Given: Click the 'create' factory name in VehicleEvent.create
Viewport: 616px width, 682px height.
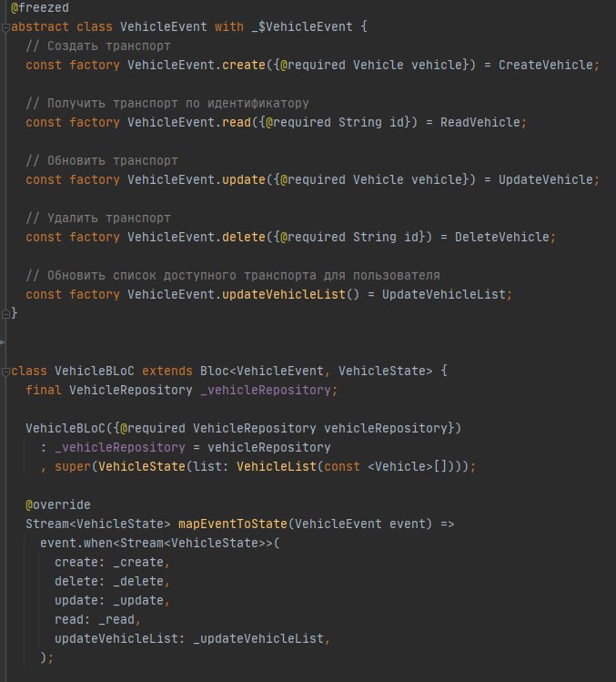Looking at the screenshot, I should tap(244, 66).
